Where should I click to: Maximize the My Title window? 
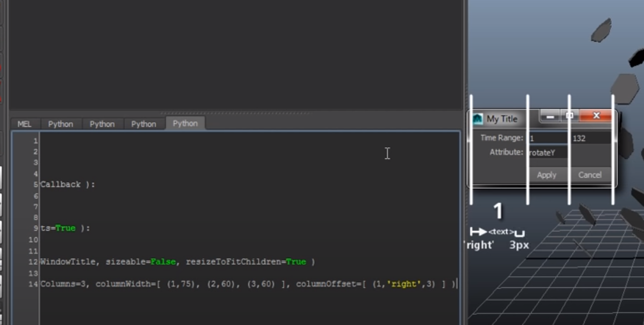[570, 115]
